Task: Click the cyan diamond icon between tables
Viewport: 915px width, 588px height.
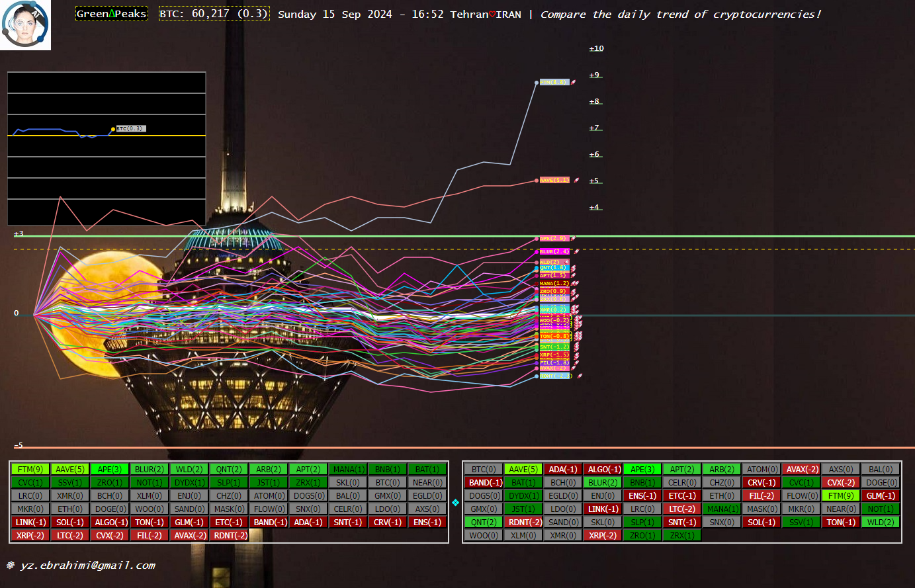Action: 455,503
